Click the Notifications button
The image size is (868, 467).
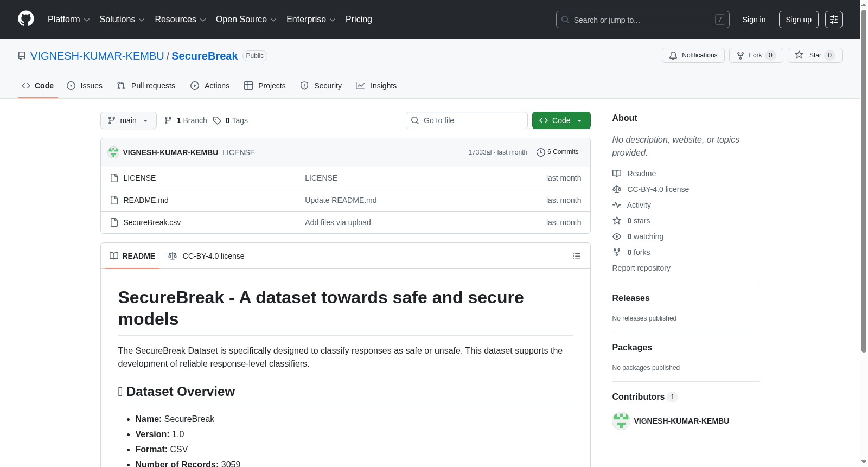[x=693, y=55]
